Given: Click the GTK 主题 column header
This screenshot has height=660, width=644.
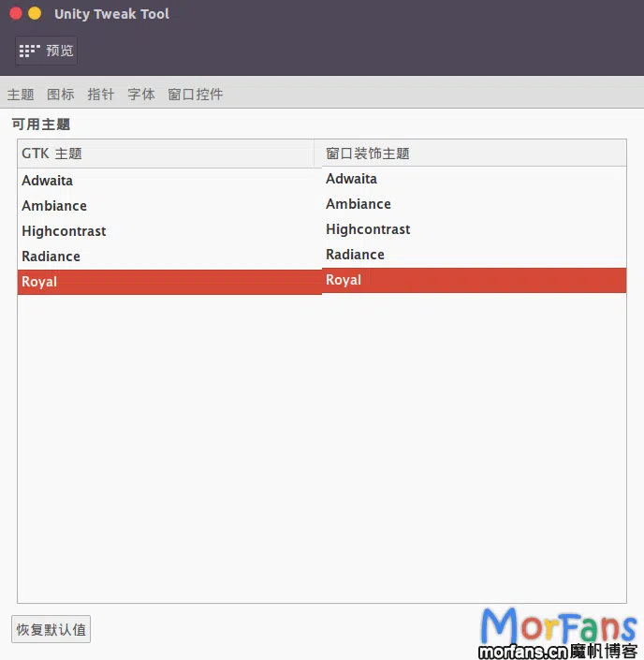Looking at the screenshot, I should tap(166, 154).
